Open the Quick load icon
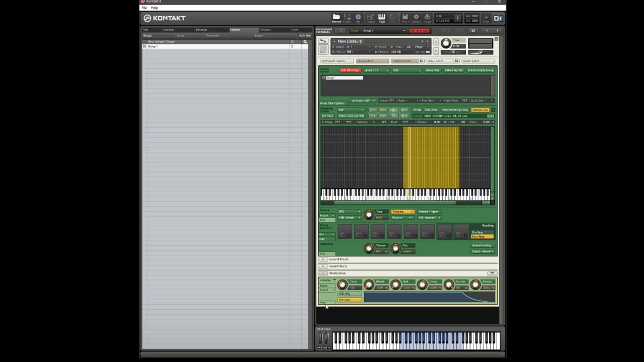644x362 pixels. pyautogui.click(x=392, y=18)
